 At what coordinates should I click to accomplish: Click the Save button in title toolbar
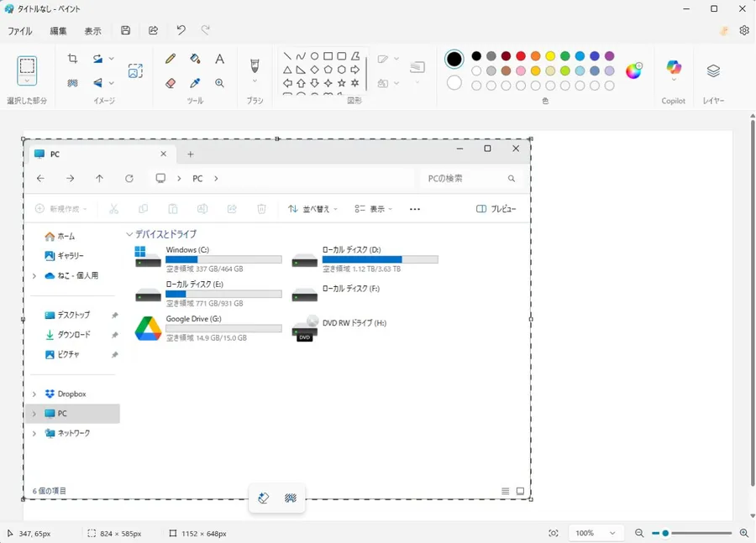click(x=125, y=30)
